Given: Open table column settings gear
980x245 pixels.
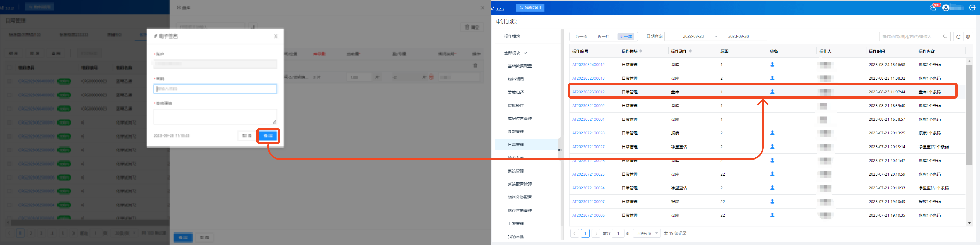Looking at the screenshot, I should click(968, 36).
